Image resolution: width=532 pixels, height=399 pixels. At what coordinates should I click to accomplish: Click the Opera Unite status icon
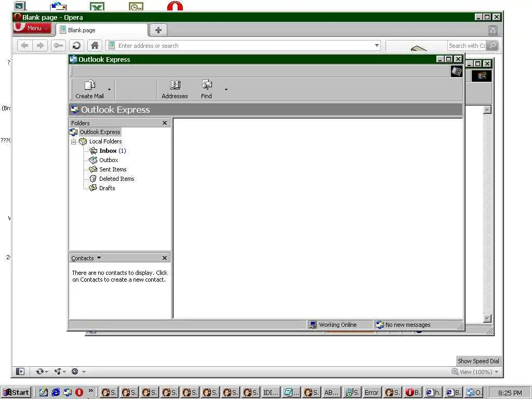(60, 371)
